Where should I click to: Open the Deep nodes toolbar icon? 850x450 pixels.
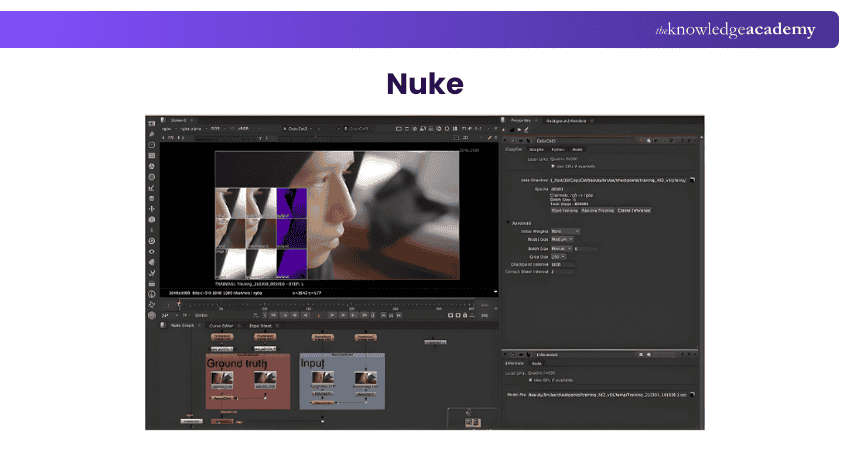click(152, 241)
